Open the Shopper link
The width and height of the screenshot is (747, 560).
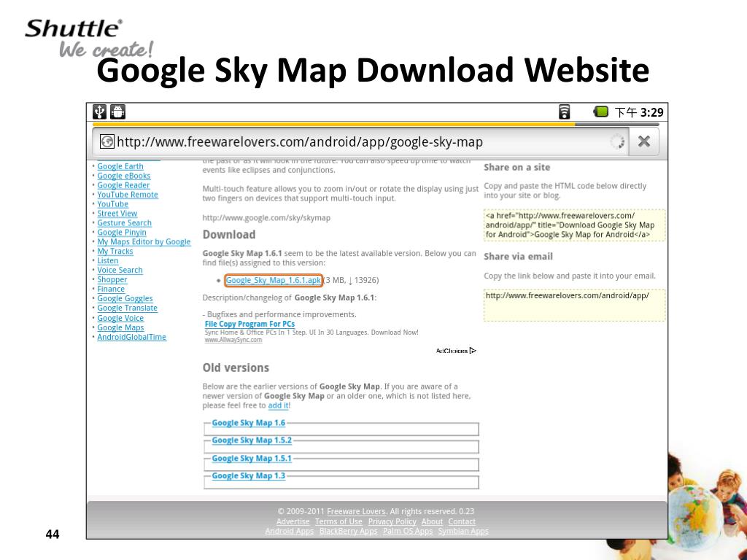click(112, 279)
